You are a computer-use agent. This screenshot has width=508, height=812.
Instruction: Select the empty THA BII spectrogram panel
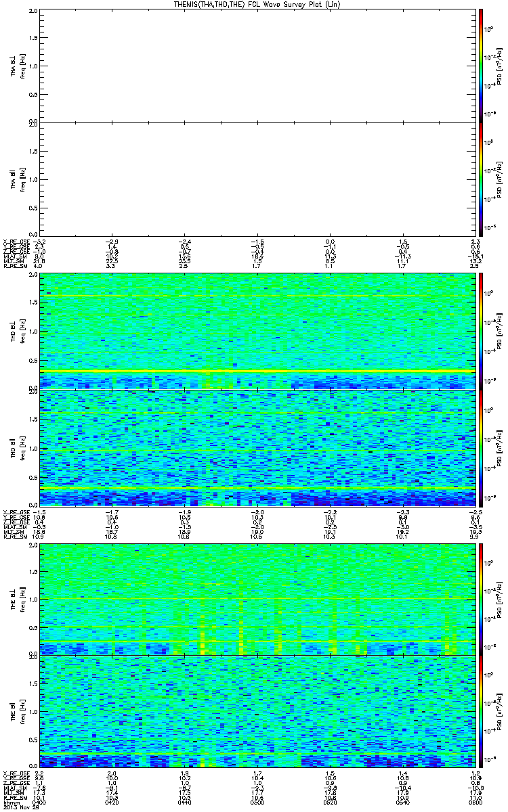click(257, 179)
